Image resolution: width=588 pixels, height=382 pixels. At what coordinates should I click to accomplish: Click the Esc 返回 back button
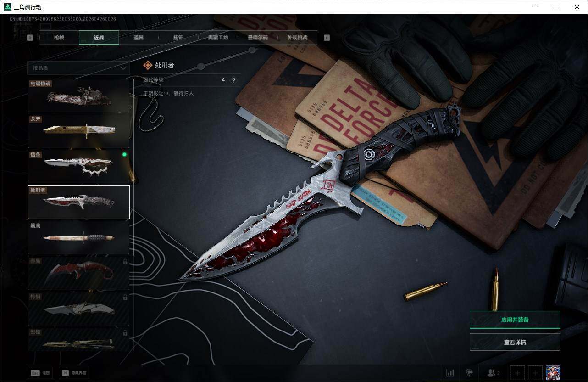[x=40, y=373]
